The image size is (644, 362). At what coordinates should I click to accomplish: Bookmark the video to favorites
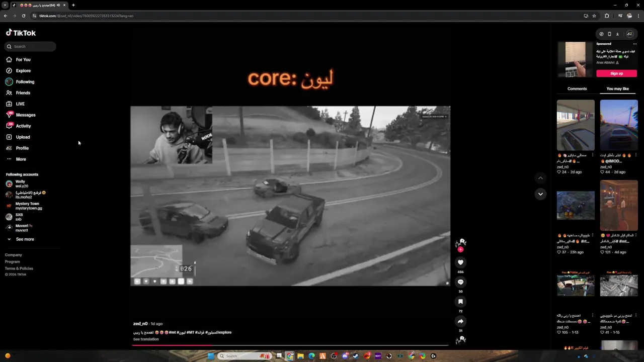(460, 301)
